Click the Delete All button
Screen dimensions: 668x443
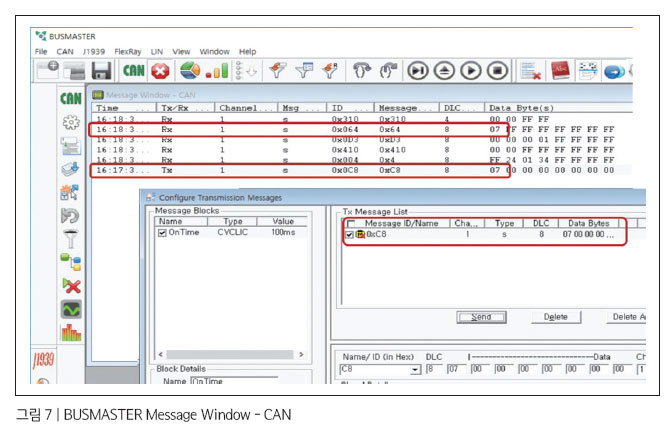pos(626,317)
